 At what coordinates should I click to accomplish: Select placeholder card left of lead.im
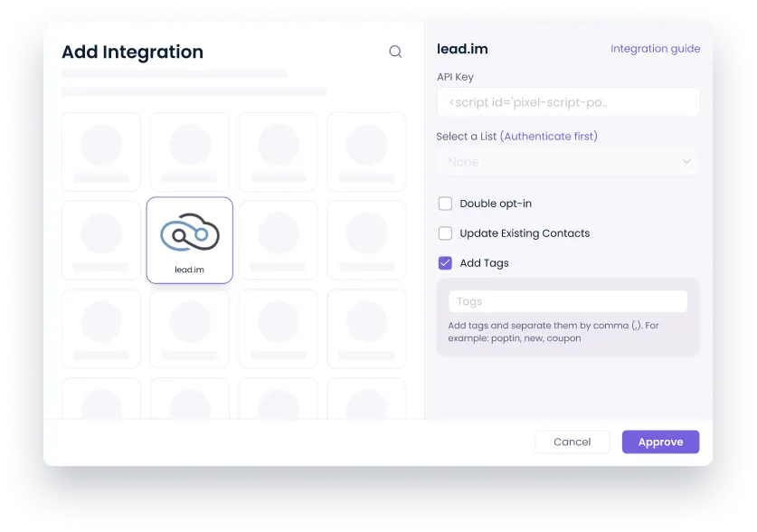pos(101,241)
